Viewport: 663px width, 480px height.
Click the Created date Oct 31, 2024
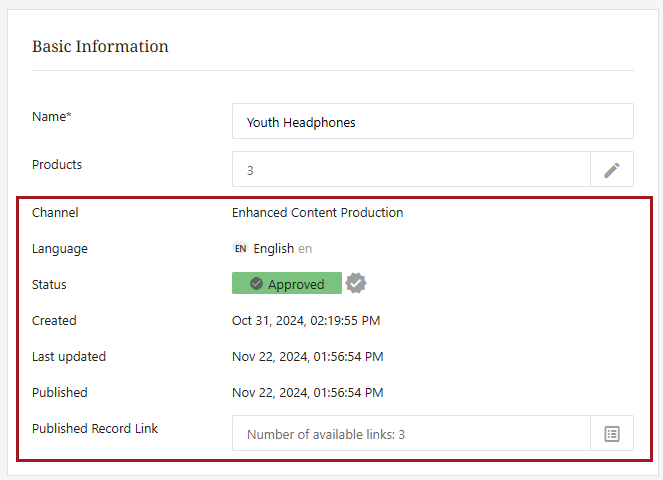click(306, 321)
